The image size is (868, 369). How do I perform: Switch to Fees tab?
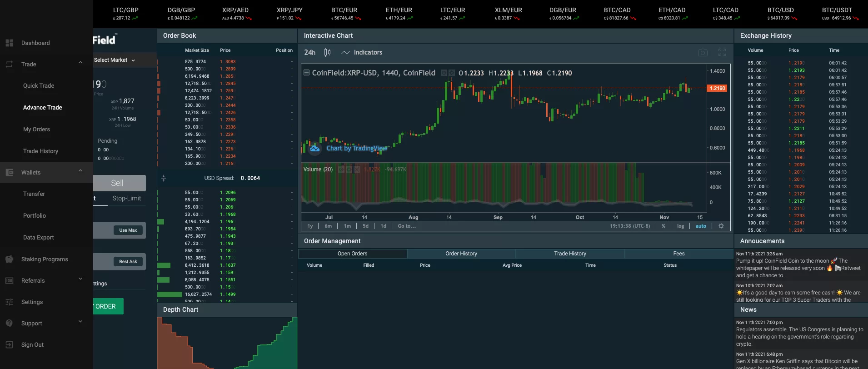point(679,254)
